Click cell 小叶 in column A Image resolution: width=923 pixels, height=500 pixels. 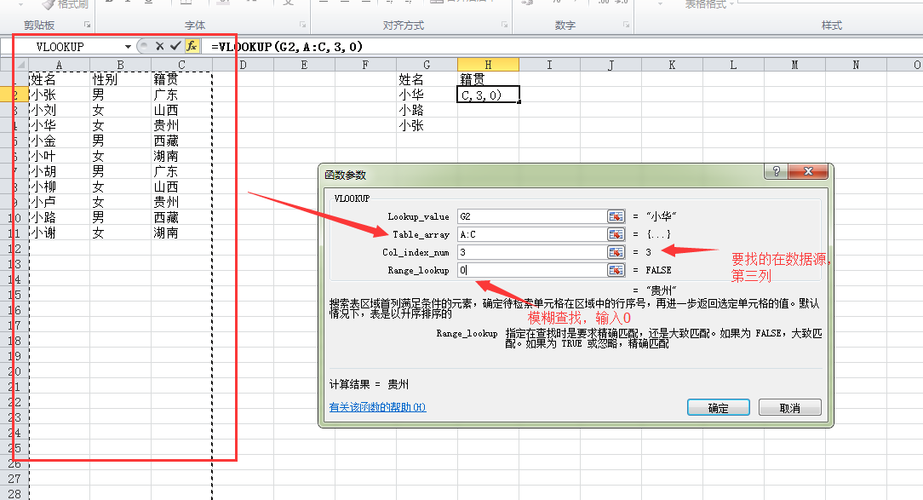click(x=59, y=155)
